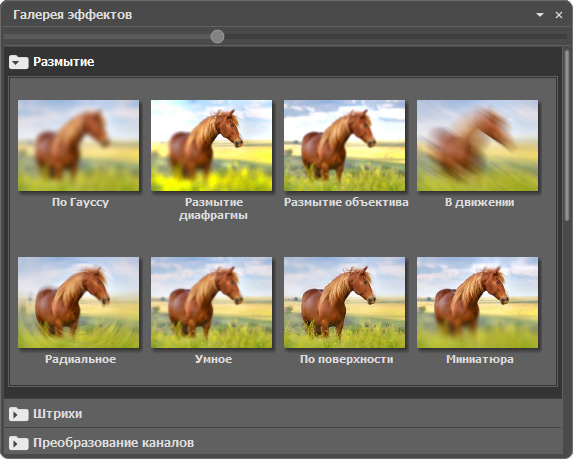Expand the Преобразование каналов folder icon

coord(19,443)
